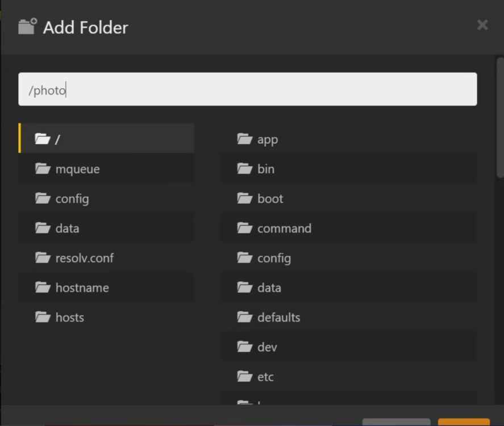Image resolution: width=504 pixels, height=426 pixels.
Task: Click the folder icon beside defaults
Action: (244, 317)
